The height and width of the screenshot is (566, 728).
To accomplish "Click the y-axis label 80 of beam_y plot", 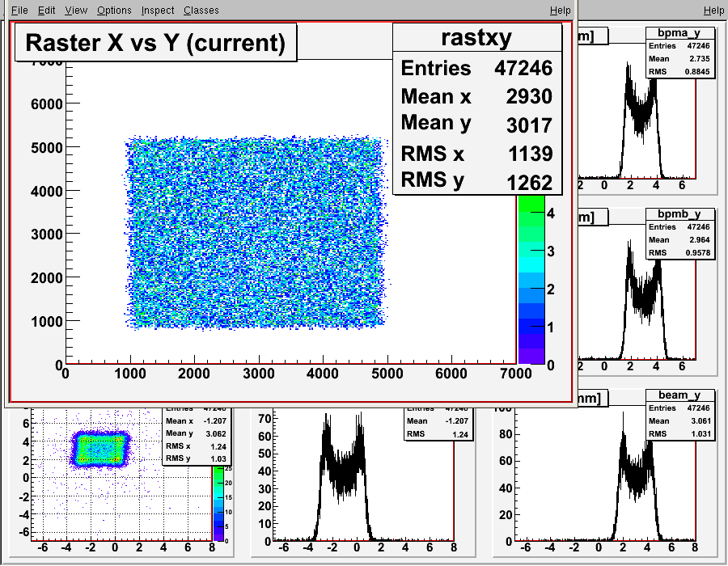I will coord(506,434).
